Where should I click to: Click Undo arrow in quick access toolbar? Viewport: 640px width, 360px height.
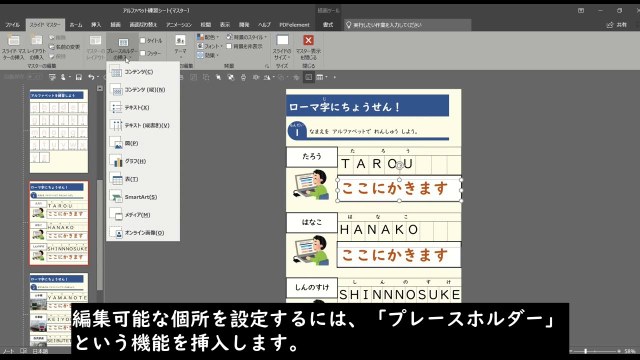coord(91,77)
